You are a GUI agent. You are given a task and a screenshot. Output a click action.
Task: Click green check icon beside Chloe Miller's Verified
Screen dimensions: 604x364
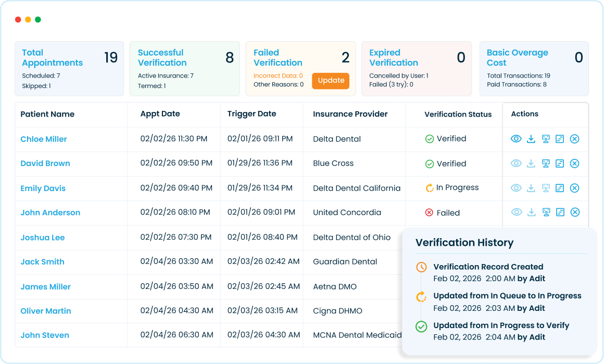click(430, 139)
